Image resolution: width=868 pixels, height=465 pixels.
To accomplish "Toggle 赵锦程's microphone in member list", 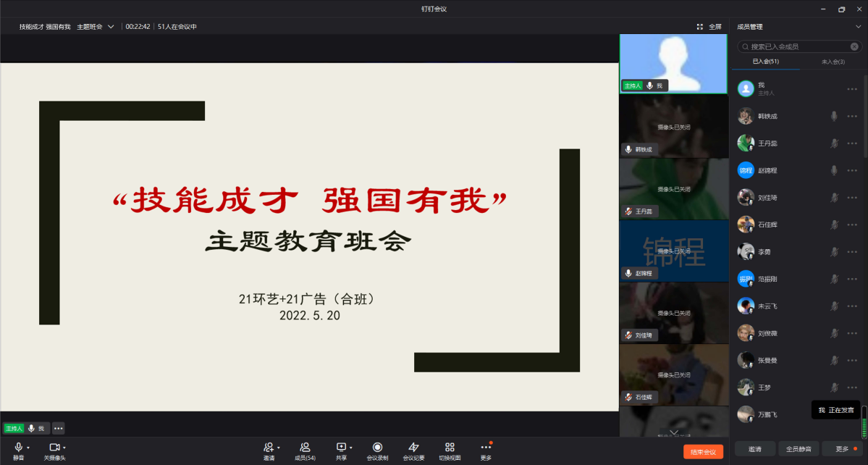I will point(834,170).
